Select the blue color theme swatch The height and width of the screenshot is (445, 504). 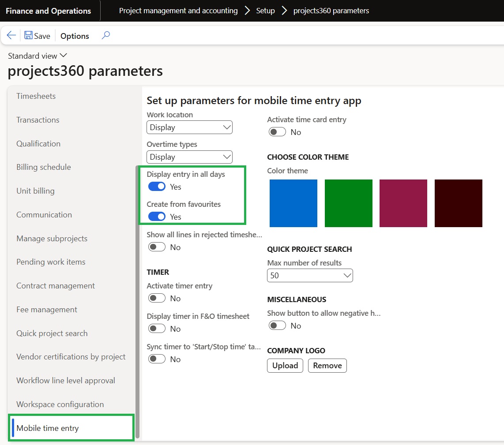coord(293,203)
